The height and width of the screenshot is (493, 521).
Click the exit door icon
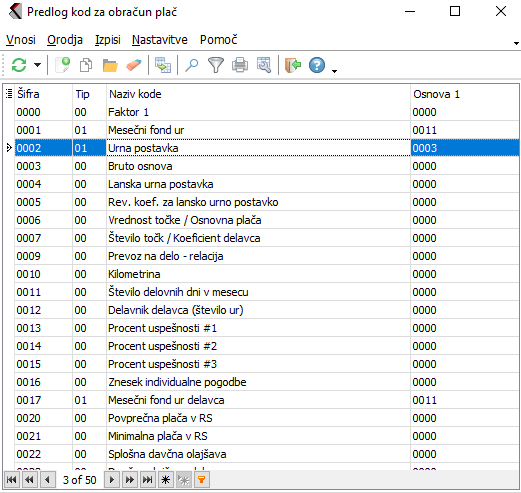coord(293,65)
